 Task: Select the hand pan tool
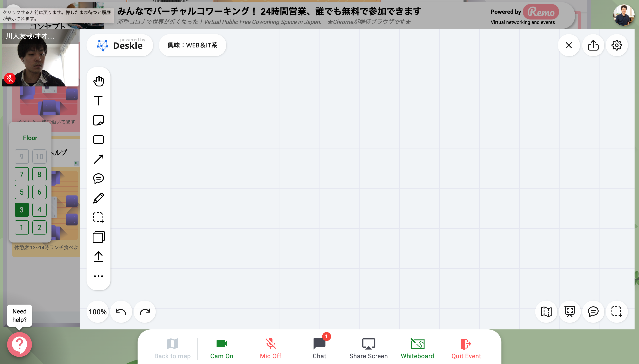(98, 81)
